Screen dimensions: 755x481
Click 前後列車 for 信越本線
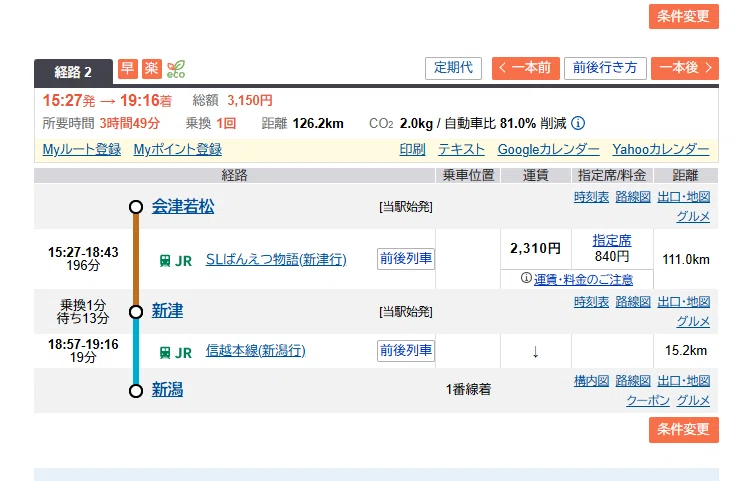click(x=405, y=351)
